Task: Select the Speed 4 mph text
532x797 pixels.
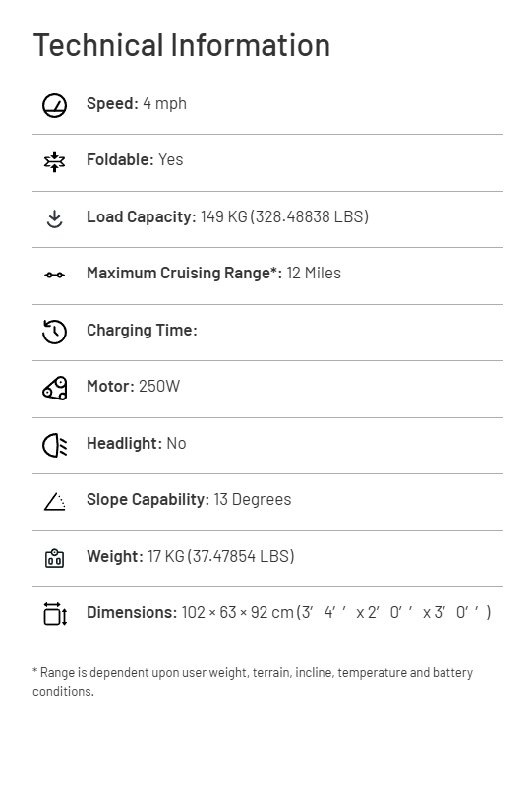Action: [137, 103]
